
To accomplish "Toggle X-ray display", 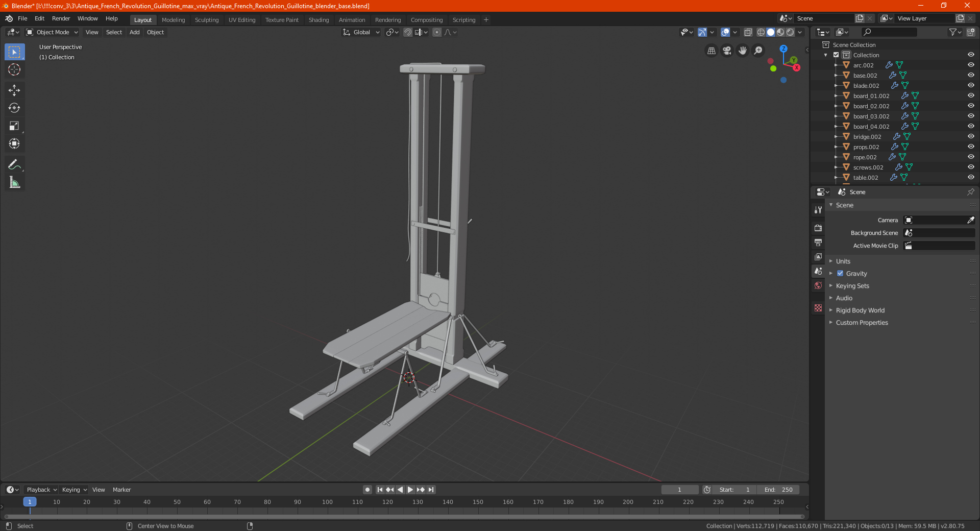I will 748,32.
